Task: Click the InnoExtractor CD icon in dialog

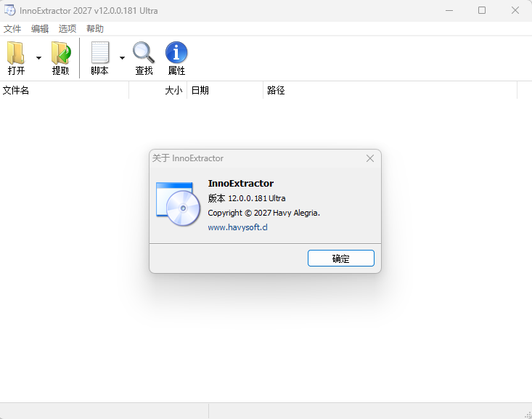Action: 178,204
